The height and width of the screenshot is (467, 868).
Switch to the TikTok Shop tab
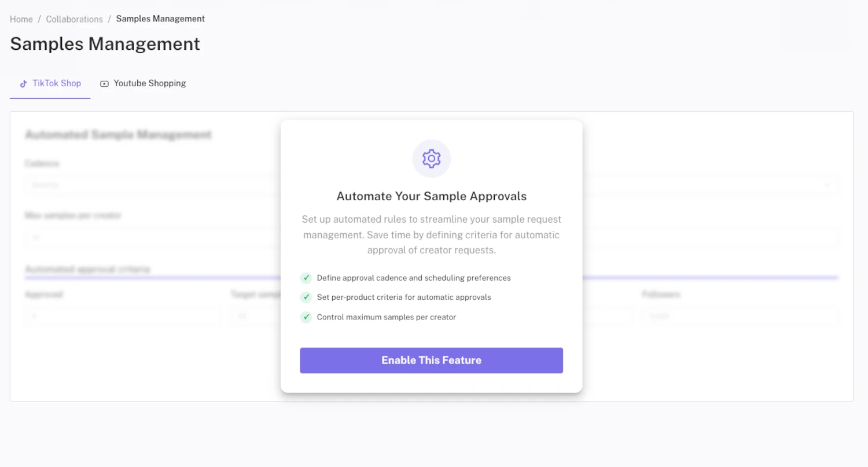pos(56,83)
